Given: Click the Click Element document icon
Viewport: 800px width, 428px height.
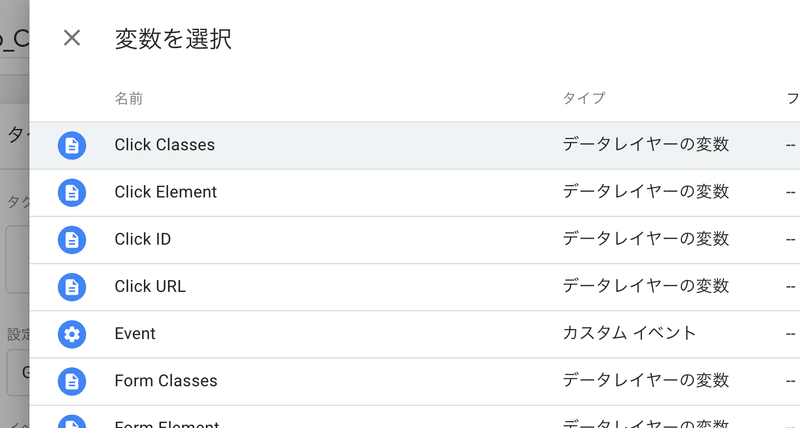Looking at the screenshot, I should [72, 193].
